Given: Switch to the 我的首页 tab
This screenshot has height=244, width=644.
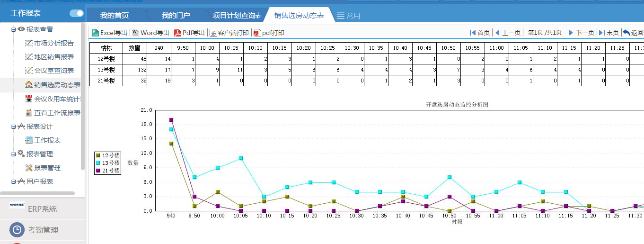Looking at the screenshot, I should click(114, 15).
